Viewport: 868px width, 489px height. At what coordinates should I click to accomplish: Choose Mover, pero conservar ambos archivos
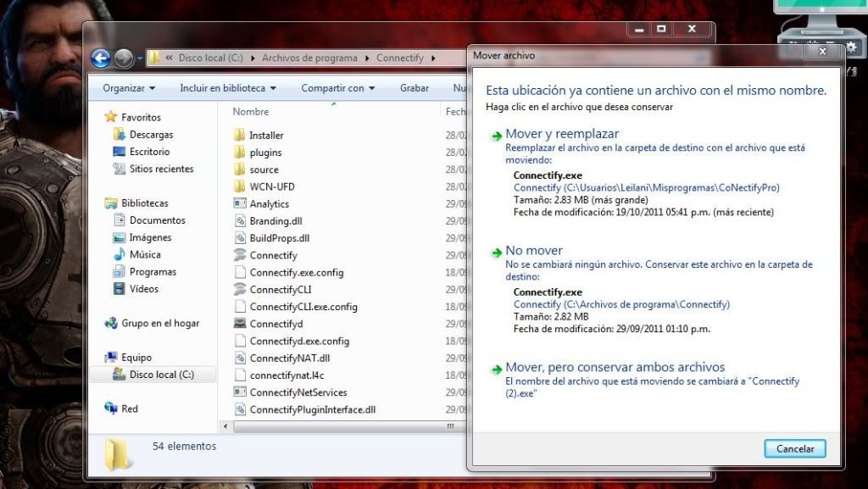615,367
